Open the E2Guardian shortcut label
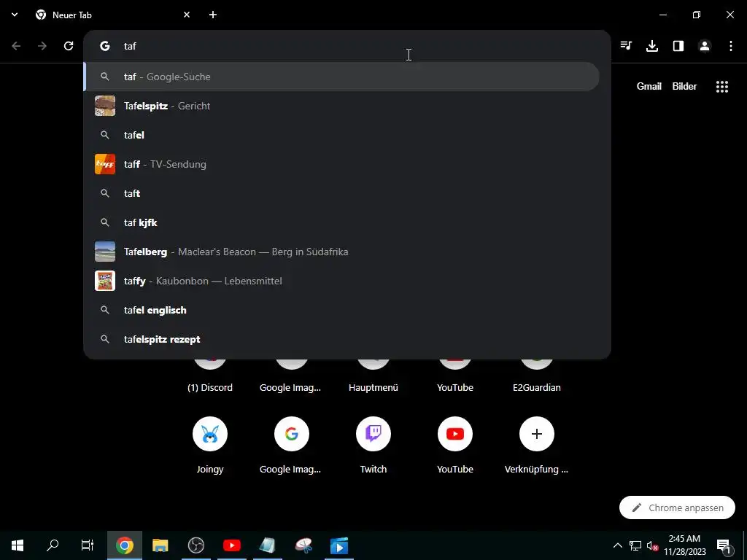This screenshot has width=747, height=560. coord(537,388)
